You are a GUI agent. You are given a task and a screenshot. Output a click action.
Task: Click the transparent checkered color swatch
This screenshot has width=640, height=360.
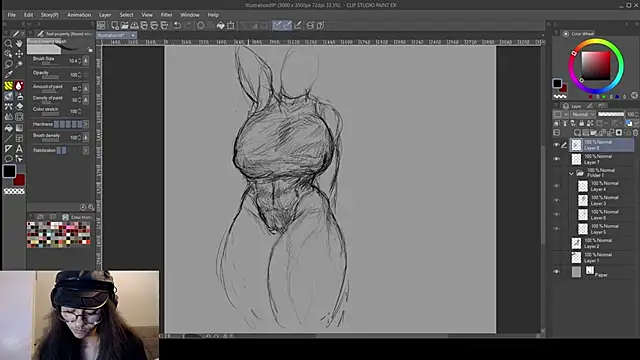[14, 191]
